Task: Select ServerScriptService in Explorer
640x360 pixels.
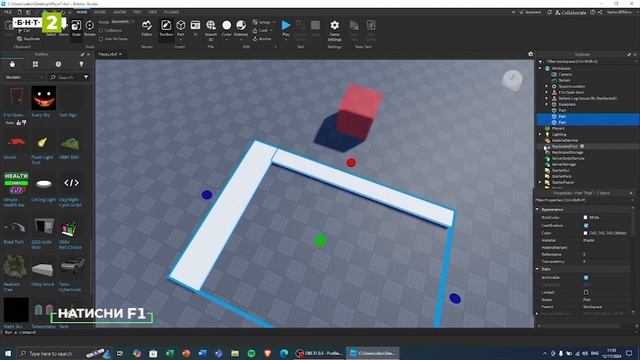Action: 568,158
